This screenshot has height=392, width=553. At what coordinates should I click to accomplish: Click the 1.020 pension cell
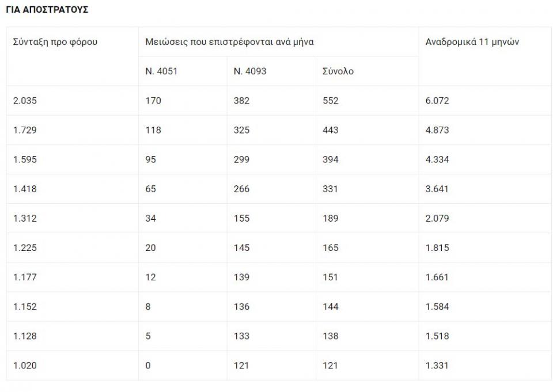pyautogui.click(x=25, y=365)
